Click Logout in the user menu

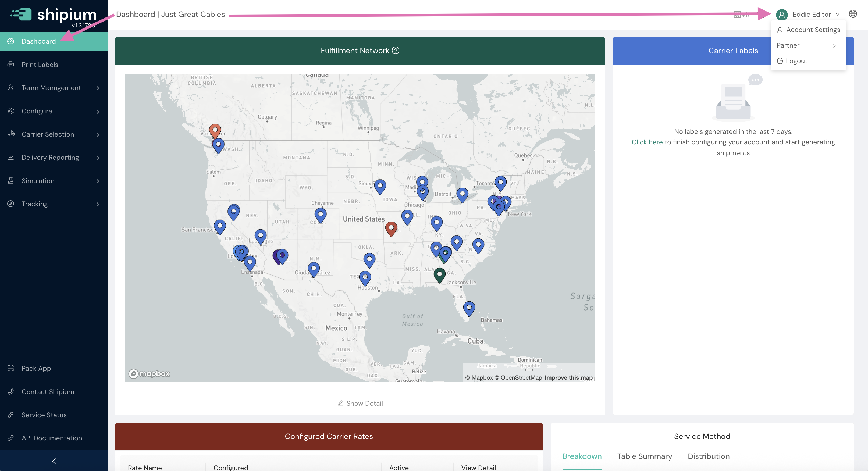[x=796, y=61]
